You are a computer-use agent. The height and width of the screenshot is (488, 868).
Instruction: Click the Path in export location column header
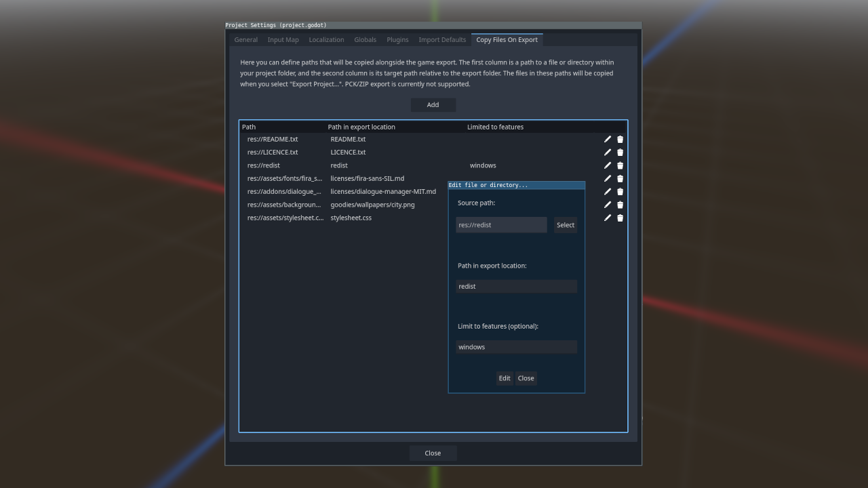(x=361, y=127)
